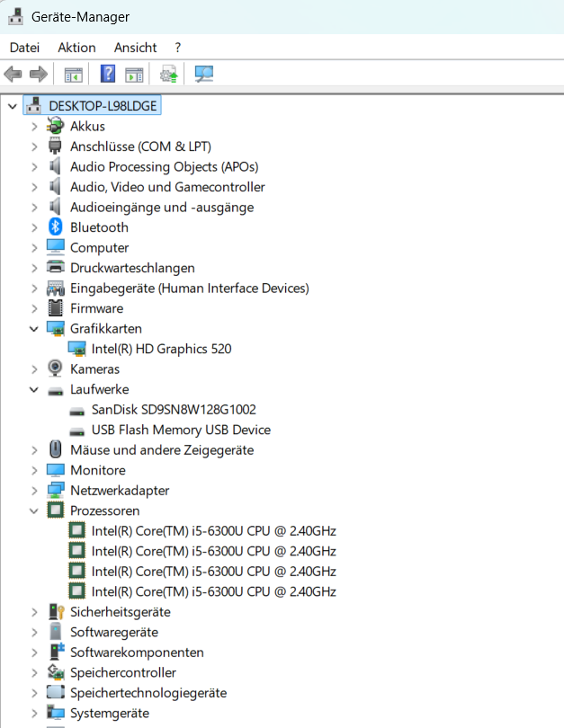The image size is (564, 728).
Task: Click the Mäuse mouse icon
Action: coord(55,449)
